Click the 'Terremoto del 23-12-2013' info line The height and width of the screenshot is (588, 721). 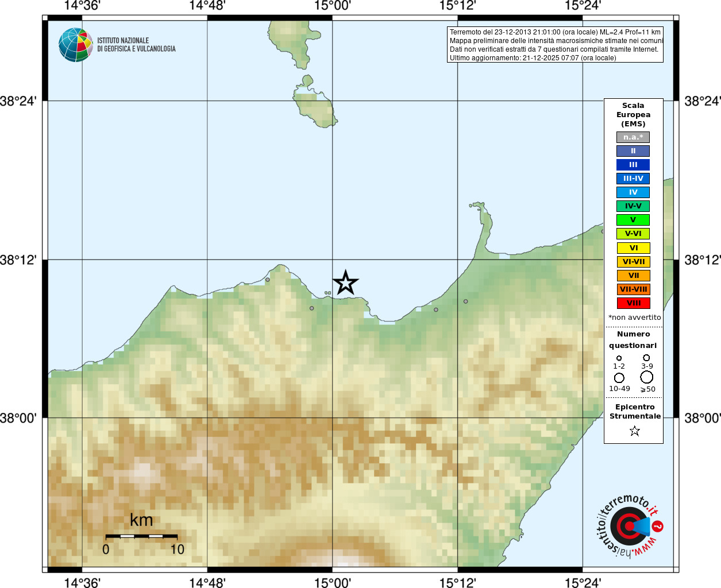(555, 32)
